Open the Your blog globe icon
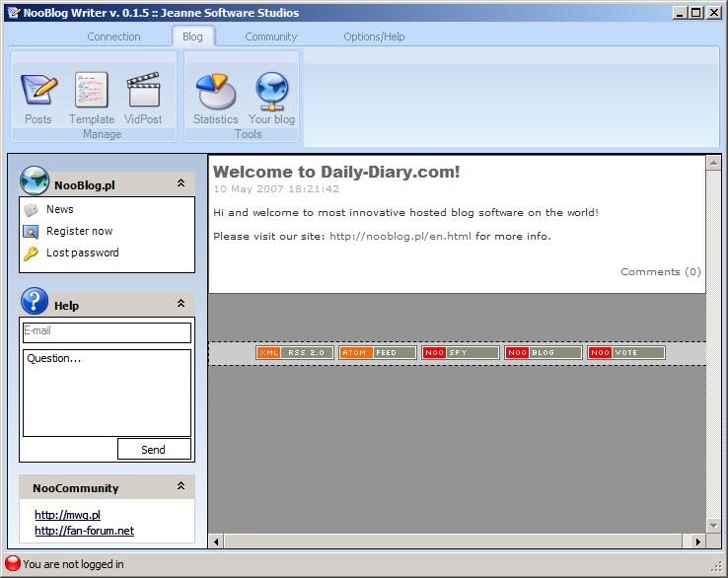 272,91
